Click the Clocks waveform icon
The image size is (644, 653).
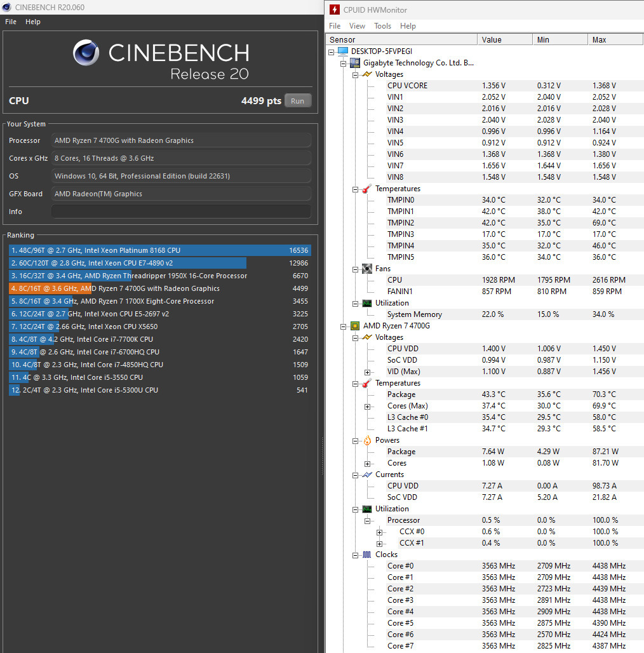366,555
